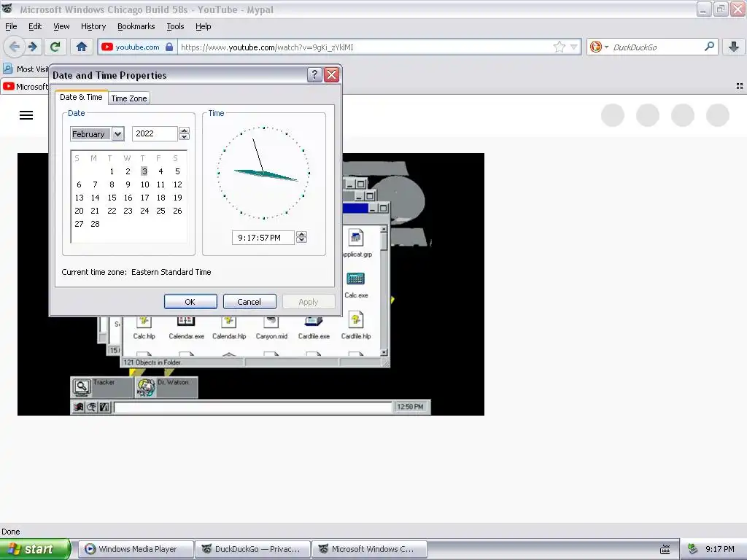
Task: Open the History menu
Action: pyautogui.click(x=93, y=26)
